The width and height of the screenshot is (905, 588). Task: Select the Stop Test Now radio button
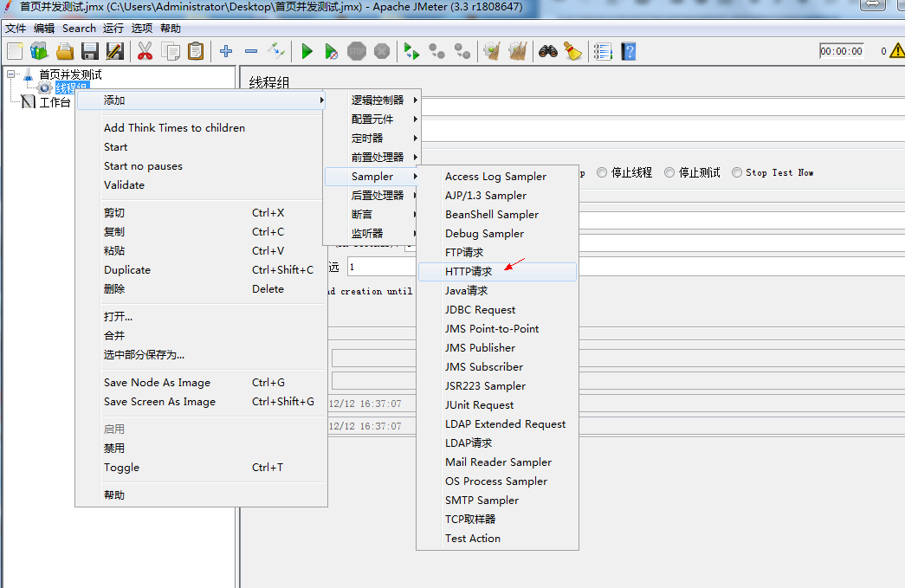point(736,172)
